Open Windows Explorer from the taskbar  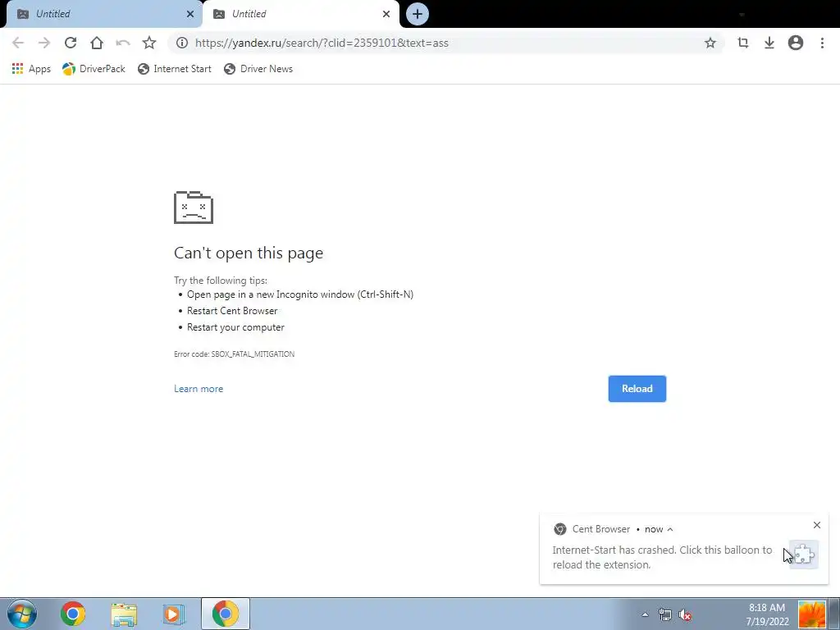[x=124, y=614]
